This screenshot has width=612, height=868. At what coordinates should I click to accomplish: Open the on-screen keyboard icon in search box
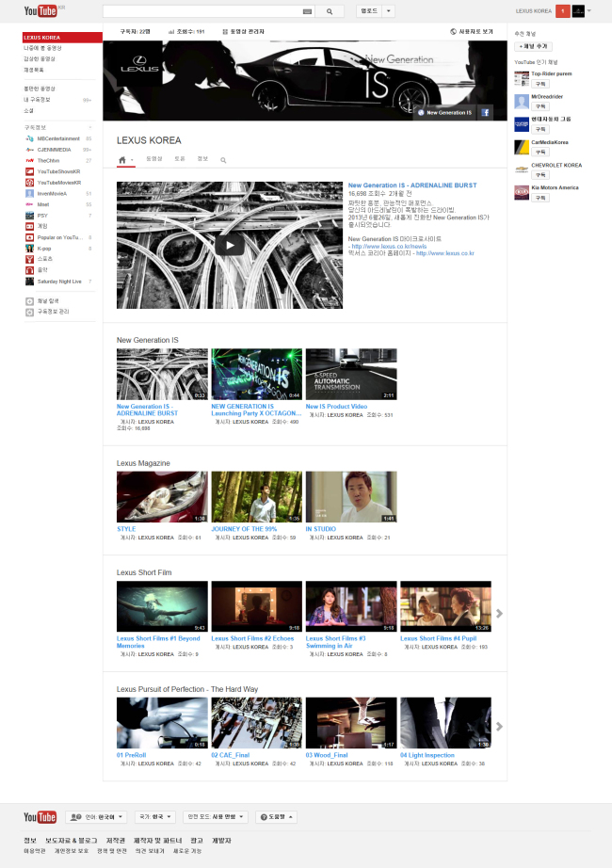pos(307,11)
